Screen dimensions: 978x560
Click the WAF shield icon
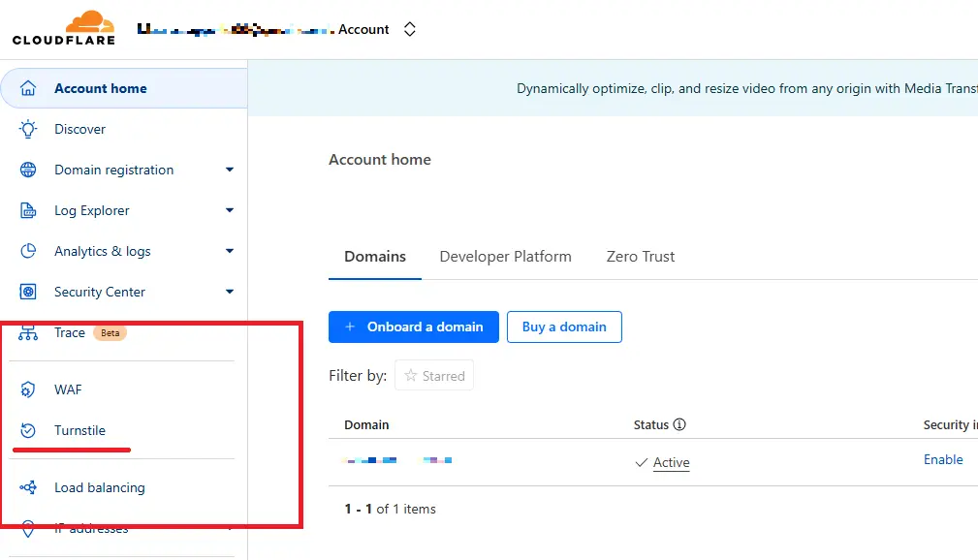(x=28, y=389)
